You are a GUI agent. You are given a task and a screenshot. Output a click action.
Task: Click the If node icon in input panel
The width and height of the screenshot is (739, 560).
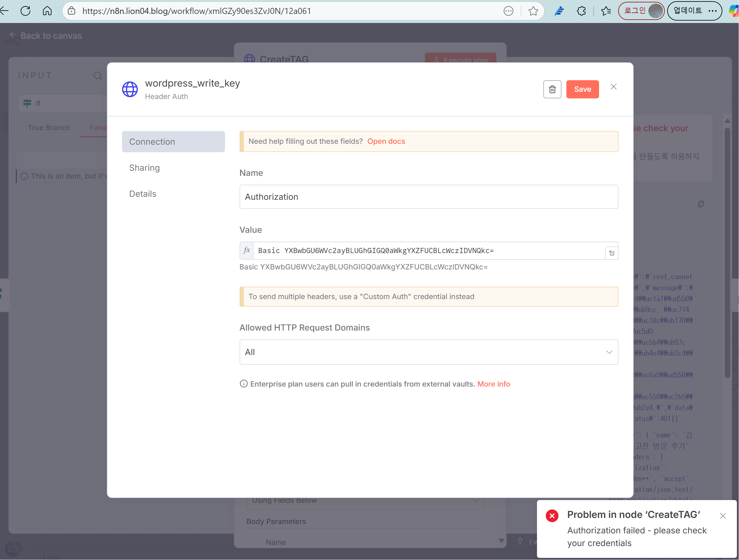pyautogui.click(x=27, y=103)
